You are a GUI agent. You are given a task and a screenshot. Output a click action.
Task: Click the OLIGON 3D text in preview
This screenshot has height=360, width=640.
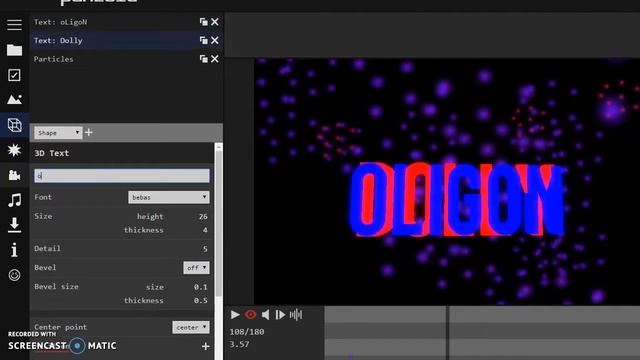[457, 200]
